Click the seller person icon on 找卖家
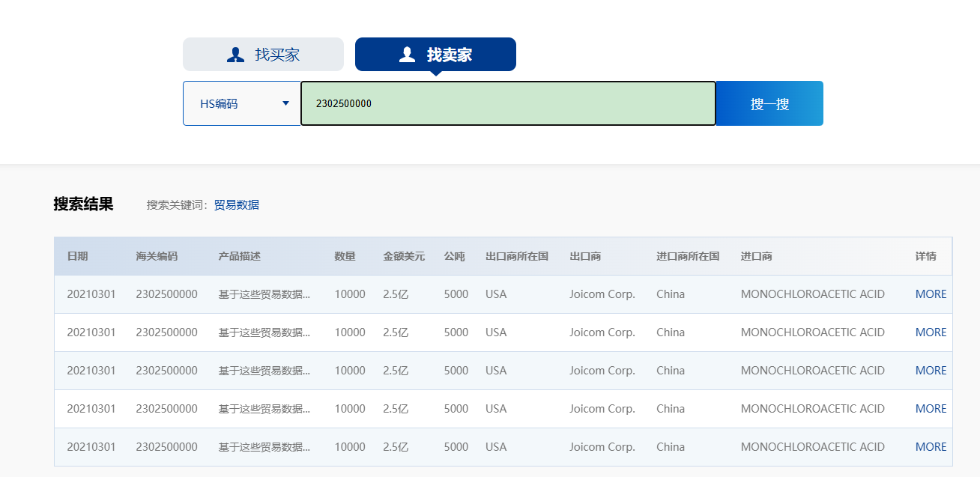Image resolution: width=980 pixels, height=477 pixels. tap(405, 53)
